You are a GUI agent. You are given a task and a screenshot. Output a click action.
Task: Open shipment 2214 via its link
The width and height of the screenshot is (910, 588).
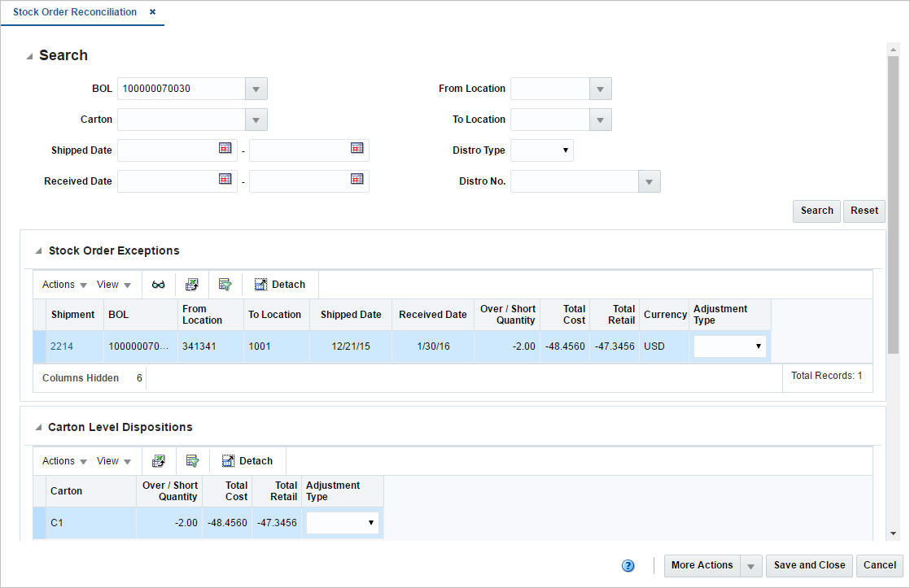(60, 346)
